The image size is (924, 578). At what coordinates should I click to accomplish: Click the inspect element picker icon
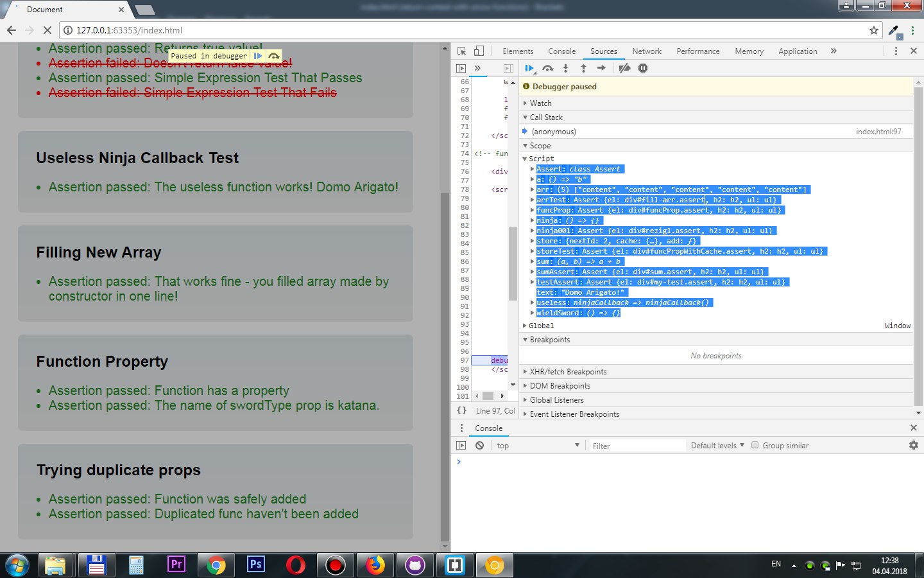pos(461,51)
